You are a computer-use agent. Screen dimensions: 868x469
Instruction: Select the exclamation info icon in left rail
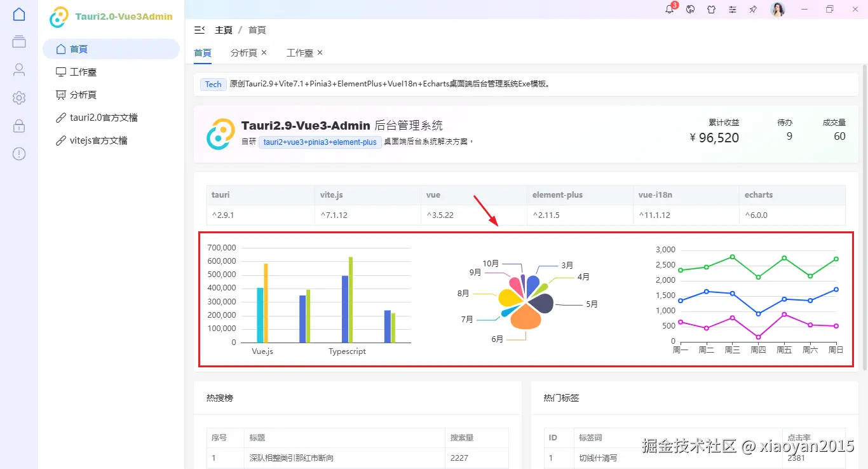click(19, 153)
